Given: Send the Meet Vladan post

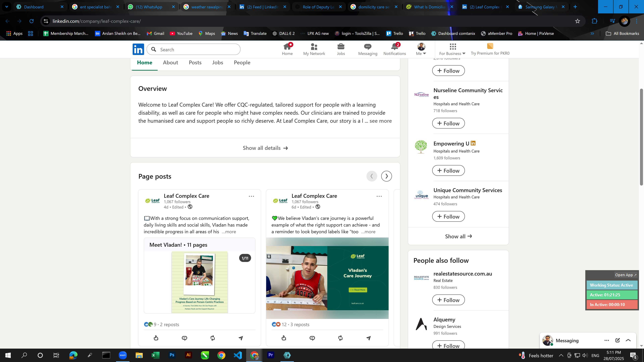Looking at the screenshot, I should tap(241, 338).
